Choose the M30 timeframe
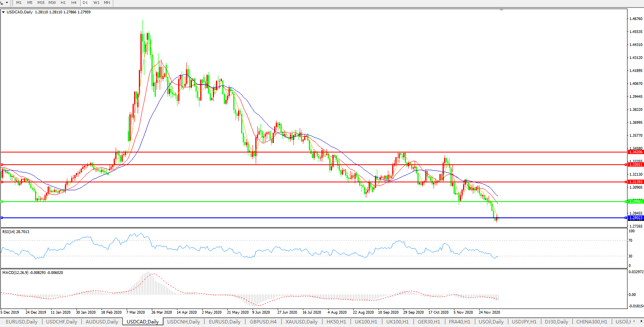This screenshot has height=327, width=644. coord(52,3)
